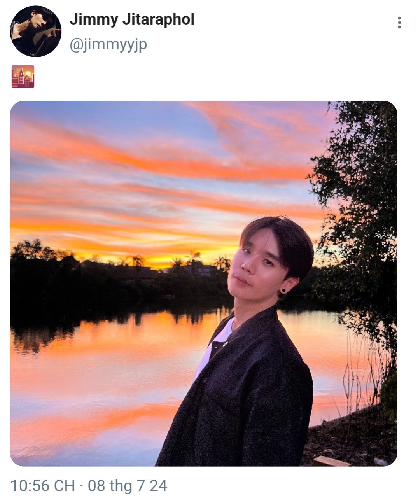This screenshot has width=420, height=504.
Task: Click the wooden plank at photo's bottom
Action: [x=331, y=461]
